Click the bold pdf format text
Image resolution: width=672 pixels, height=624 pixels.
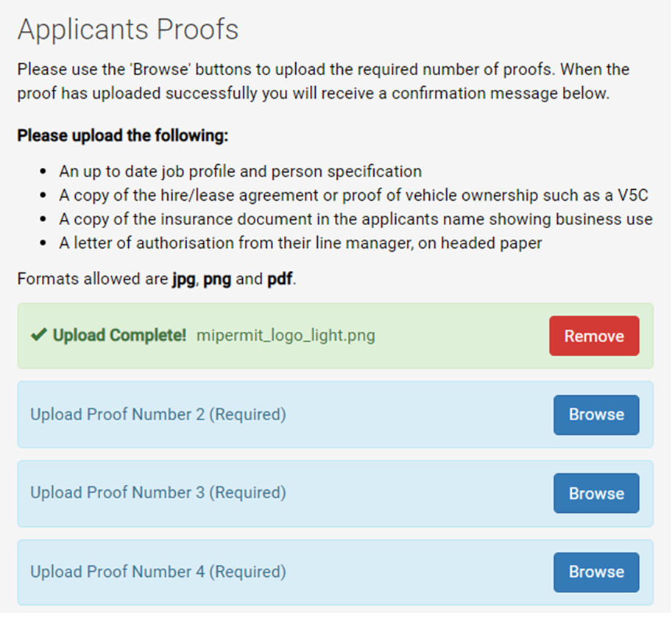point(280,279)
